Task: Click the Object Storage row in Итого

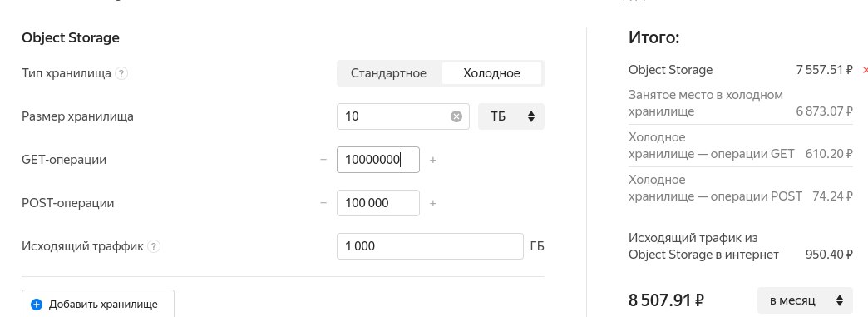Action: click(x=741, y=71)
